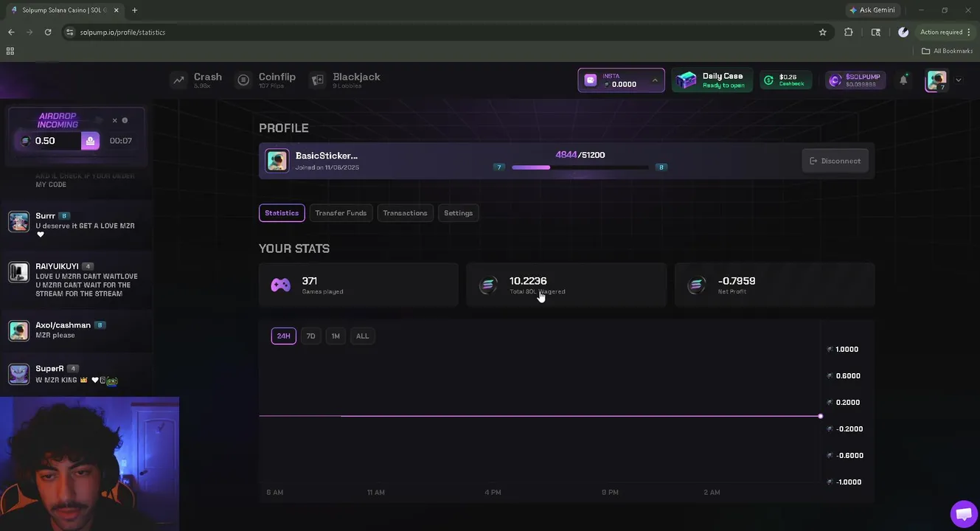Click the Daily Case chest icon
Viewport: 980px width, 531px height.
(x=687, y=80)
